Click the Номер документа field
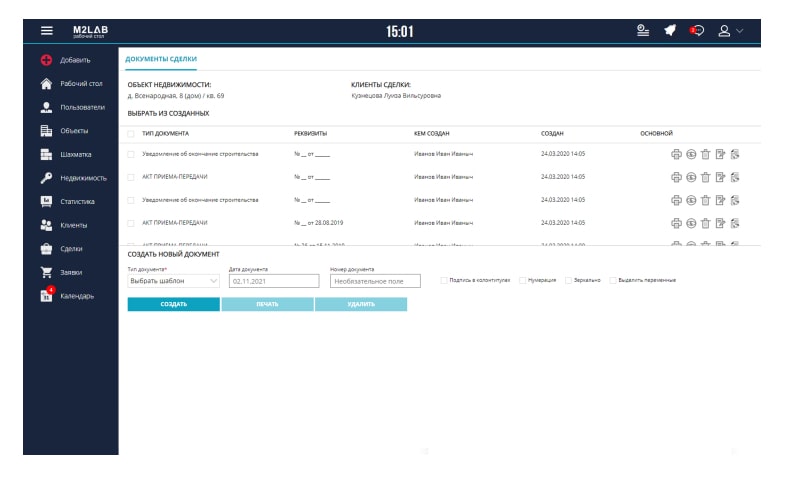Viewport: 800px width, 500px height. coord(376,281)
